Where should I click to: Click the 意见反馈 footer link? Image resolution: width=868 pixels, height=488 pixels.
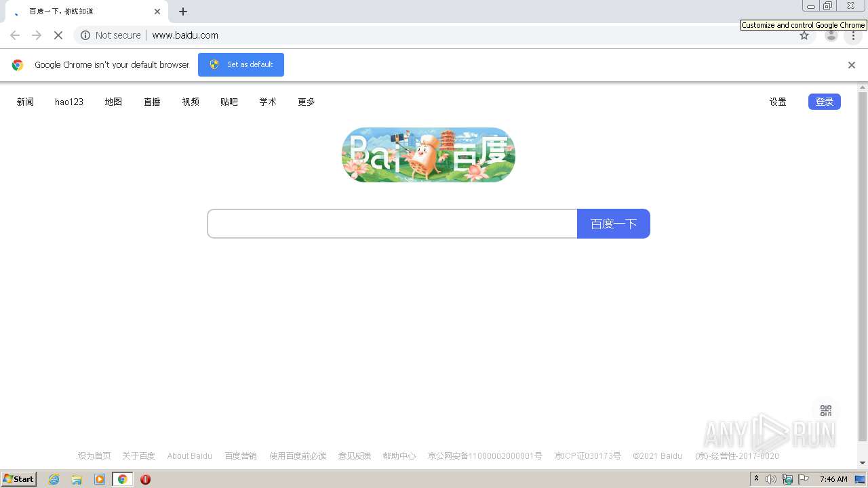pos(355,456)
